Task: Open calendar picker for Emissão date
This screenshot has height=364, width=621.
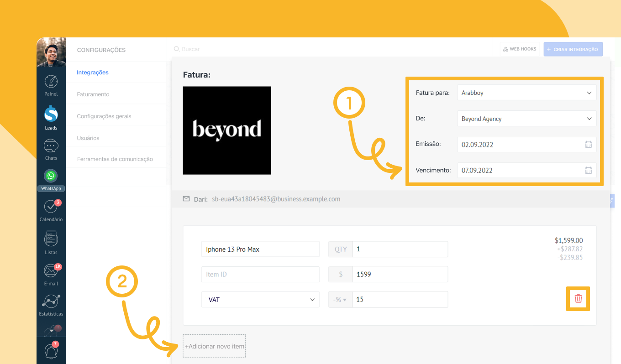Action: pos(588,145)
